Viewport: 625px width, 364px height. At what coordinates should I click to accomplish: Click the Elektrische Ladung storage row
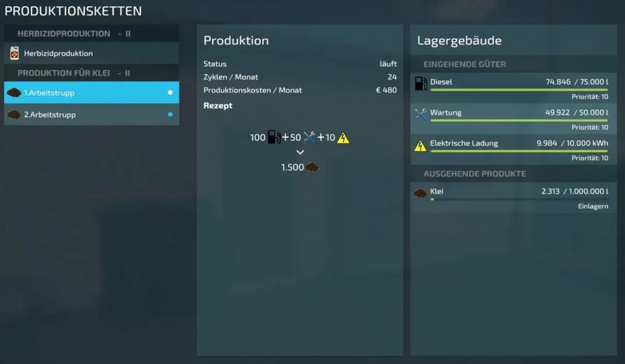(x=513, y=149)
